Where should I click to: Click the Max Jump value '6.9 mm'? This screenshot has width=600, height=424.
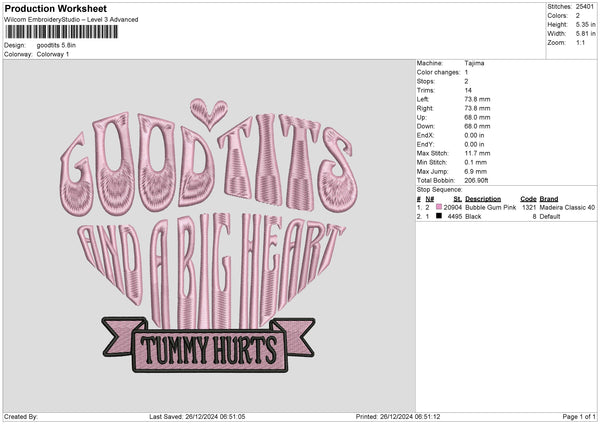pos(476,171)
